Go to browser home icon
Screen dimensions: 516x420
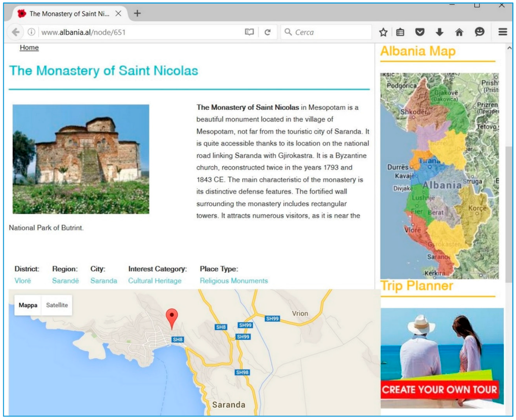[x=459, y=32]
